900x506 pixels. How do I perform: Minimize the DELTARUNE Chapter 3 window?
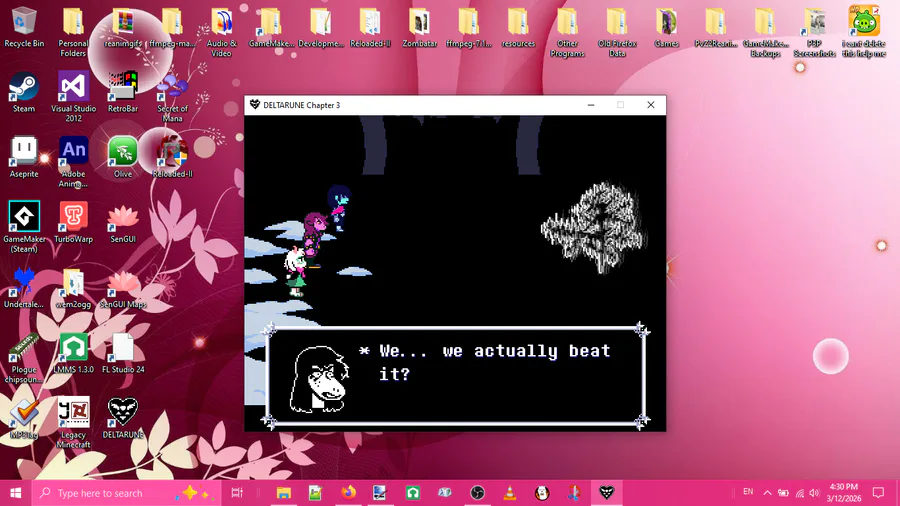click(x=591, y=105)
